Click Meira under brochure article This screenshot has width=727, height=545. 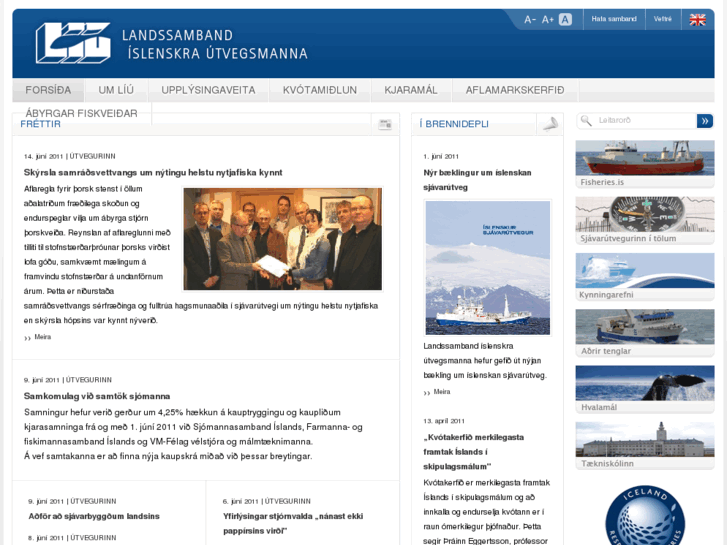(442, 392)
